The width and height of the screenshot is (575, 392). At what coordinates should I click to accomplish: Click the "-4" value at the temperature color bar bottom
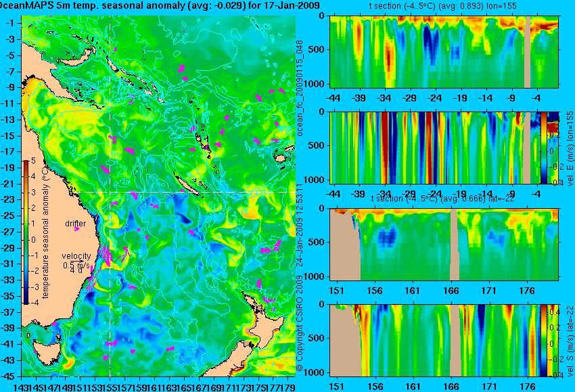click(32, 303)
